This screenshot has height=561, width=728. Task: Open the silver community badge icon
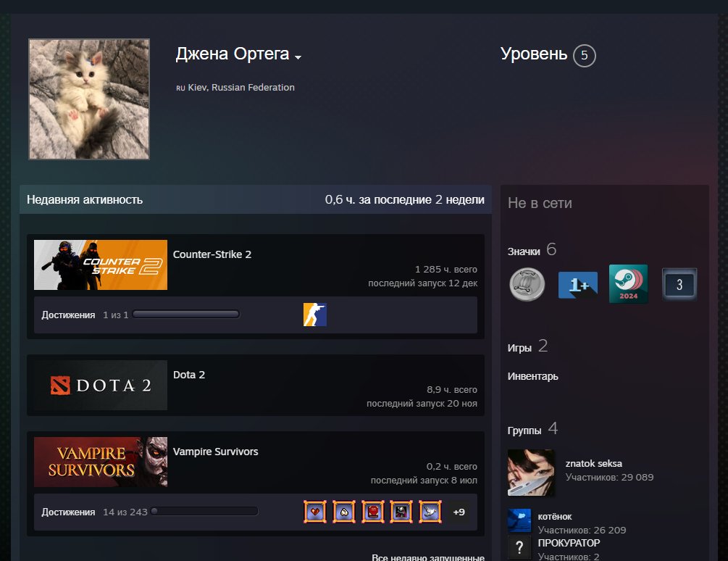[527, 284]
